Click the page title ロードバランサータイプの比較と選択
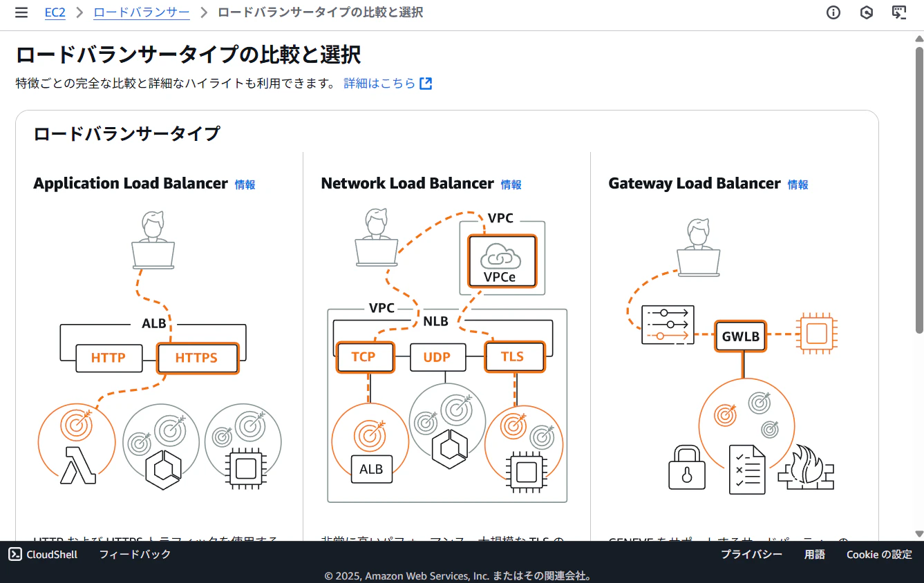Image resolution: width=924 pixels, height=583 pixels. pyautogui.click(x=188, y=55)
